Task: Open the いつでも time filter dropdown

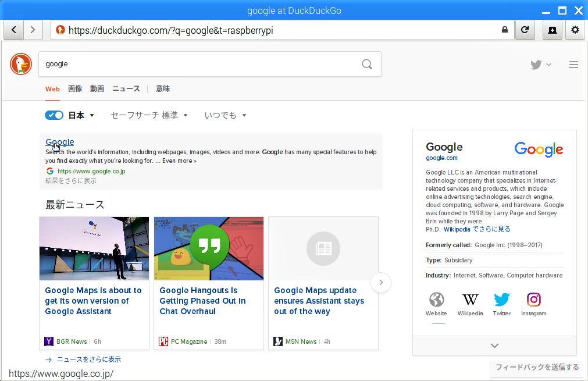Action: tap(225, 116)
